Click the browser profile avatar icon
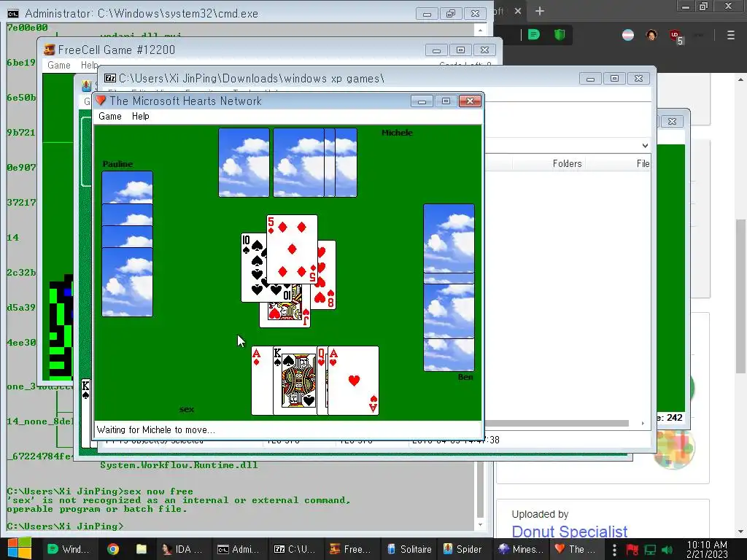 (x=651, y=35)
